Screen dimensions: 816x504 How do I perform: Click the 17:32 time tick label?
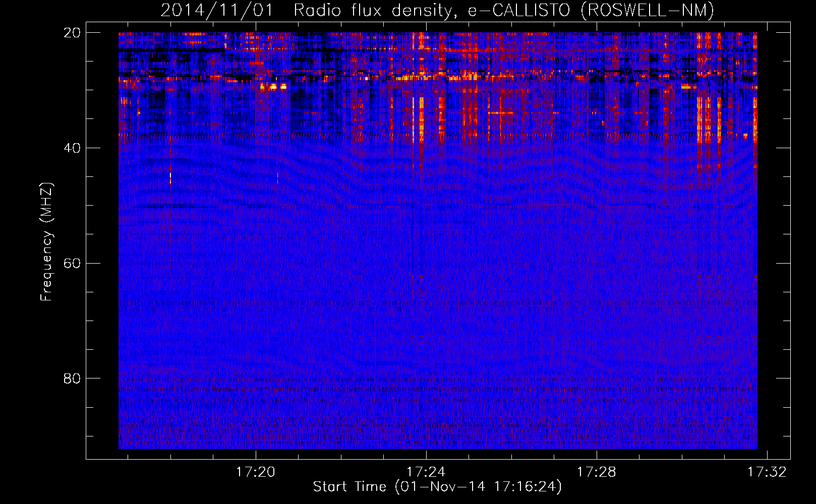point(767,472)
